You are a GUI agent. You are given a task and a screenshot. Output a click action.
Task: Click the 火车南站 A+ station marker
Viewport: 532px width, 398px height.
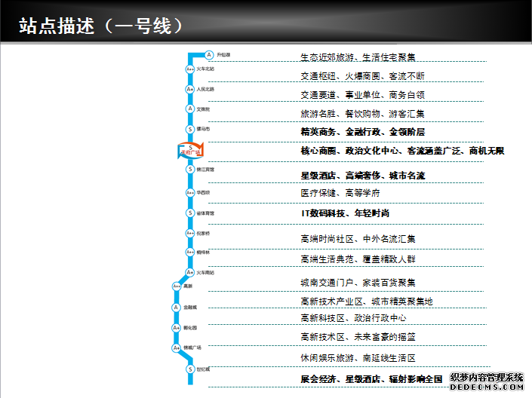190,272
